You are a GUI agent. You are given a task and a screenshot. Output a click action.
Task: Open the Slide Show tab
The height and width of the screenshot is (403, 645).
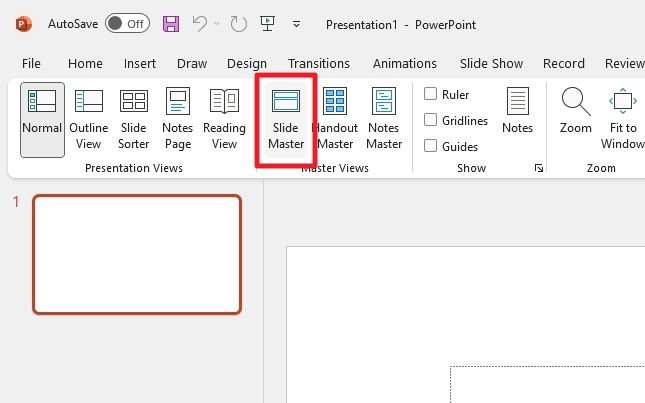click(491, 64)
